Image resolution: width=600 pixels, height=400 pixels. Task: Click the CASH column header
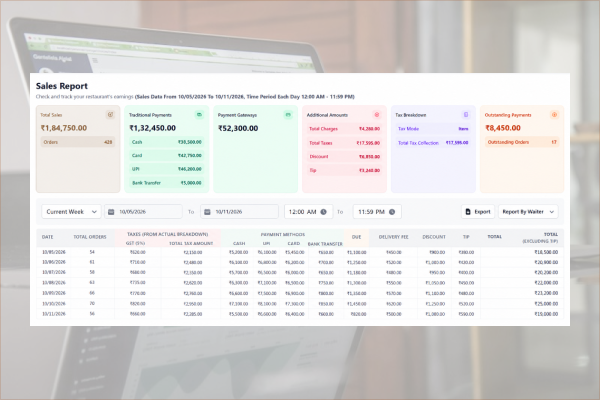(x=239, y=243)
